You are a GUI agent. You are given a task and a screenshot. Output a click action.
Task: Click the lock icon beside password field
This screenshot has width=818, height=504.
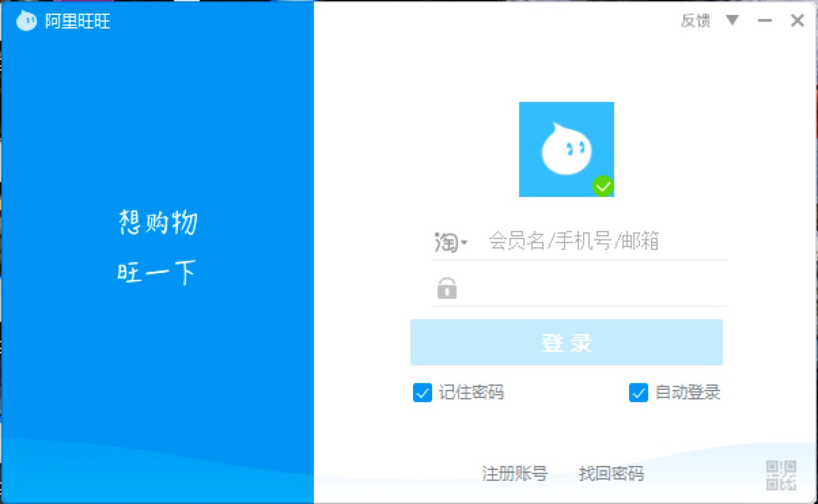tap(446, 287)
